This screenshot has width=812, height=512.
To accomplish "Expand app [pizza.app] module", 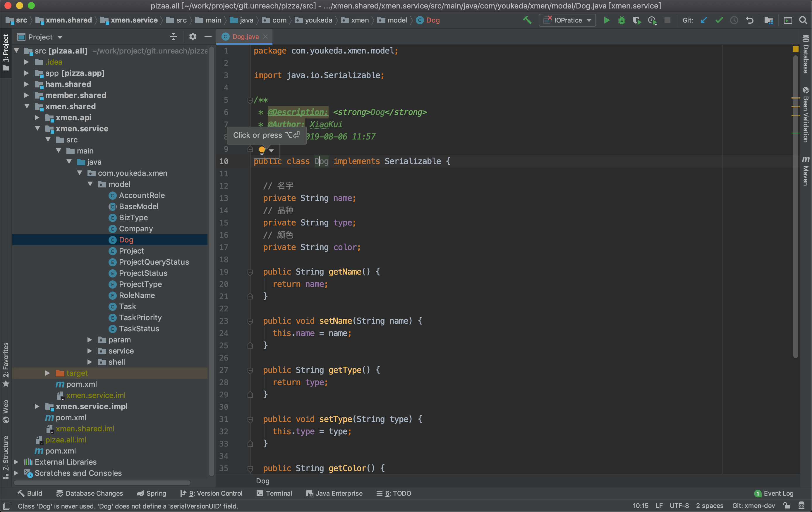I will click(x=26, y=73).
